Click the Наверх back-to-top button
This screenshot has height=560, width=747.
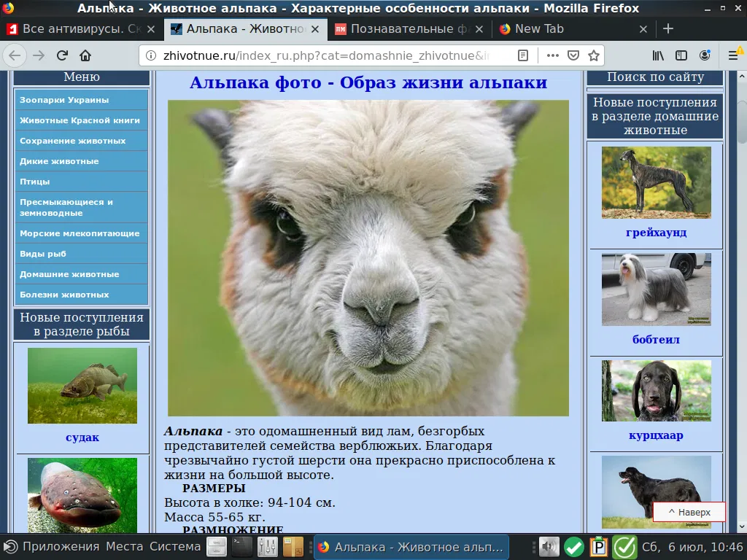point(689,513)
